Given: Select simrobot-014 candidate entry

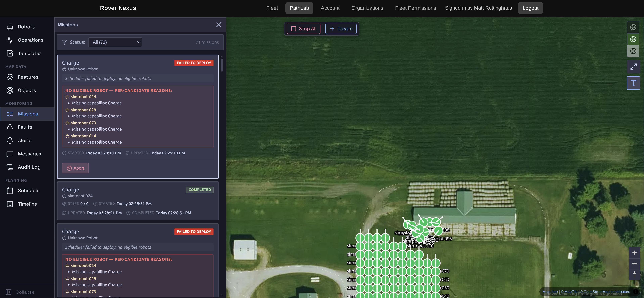Looking at the screenshot, I should click(83, 136).
